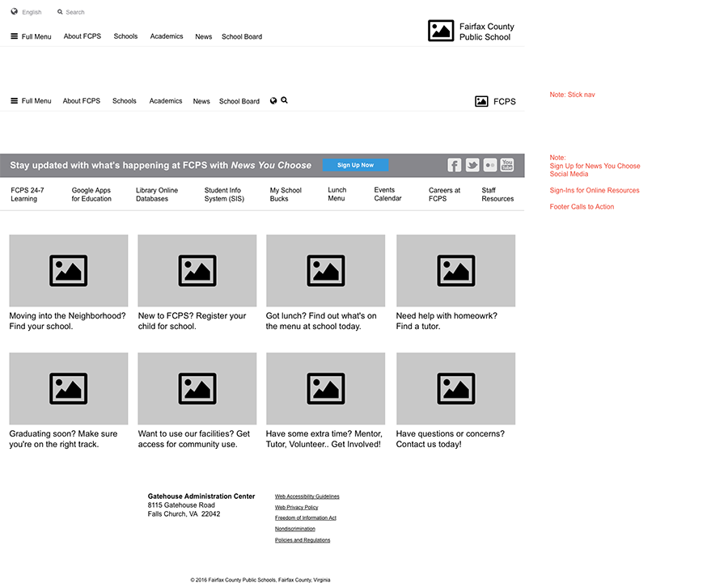Click the small FCPS logo image in sticky nav
The height and width of the screenshot is (583, 728).
481,101
